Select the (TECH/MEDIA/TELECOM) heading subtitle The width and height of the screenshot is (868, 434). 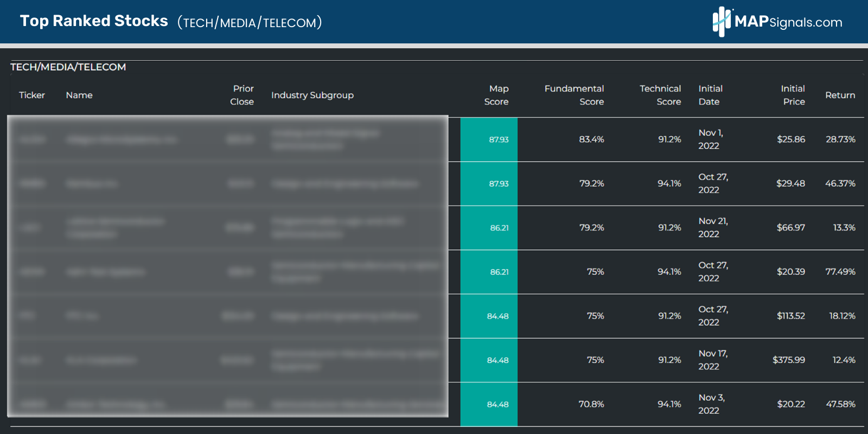[250, 22]
